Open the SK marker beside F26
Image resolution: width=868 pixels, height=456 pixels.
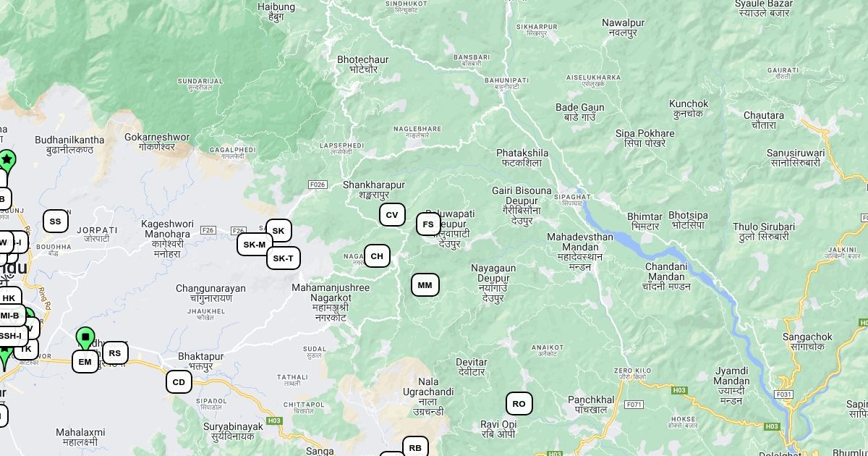click(x=278, y=231)
